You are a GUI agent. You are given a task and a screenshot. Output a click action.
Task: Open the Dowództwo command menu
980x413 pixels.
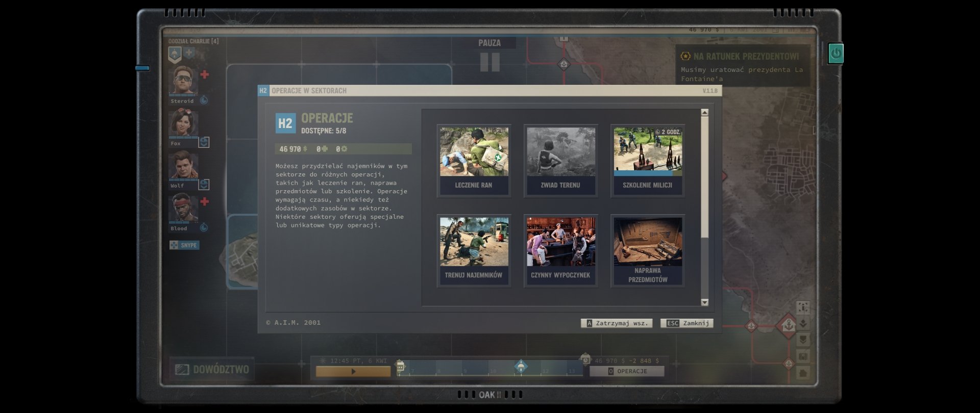tap(212, 370)
